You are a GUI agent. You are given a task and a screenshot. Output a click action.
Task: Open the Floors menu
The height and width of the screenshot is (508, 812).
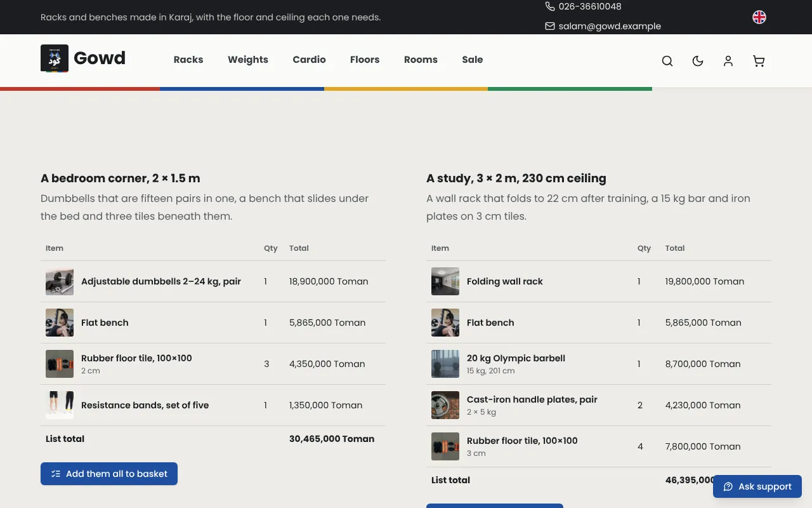point(365,60)
